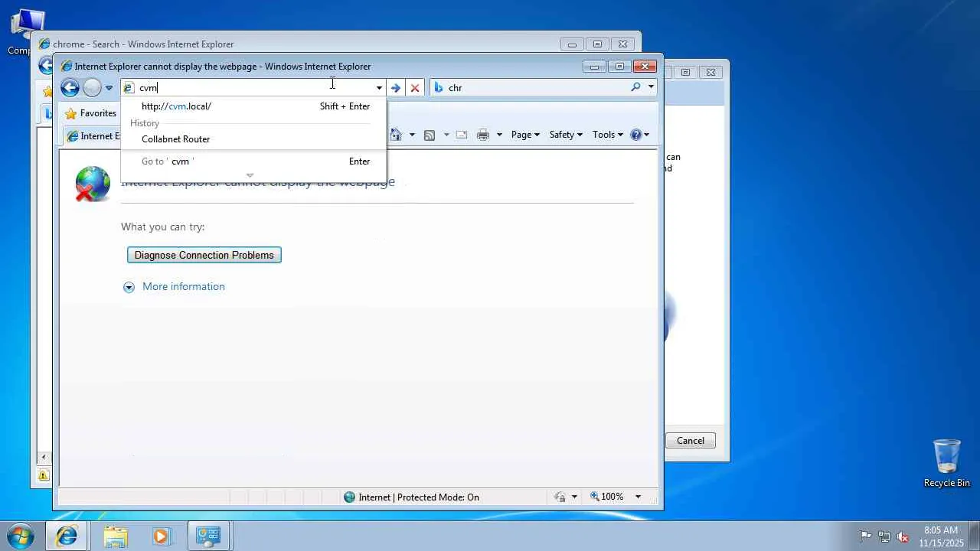Open the Tools menu
The image size is (980, 551).
point(609,135)
